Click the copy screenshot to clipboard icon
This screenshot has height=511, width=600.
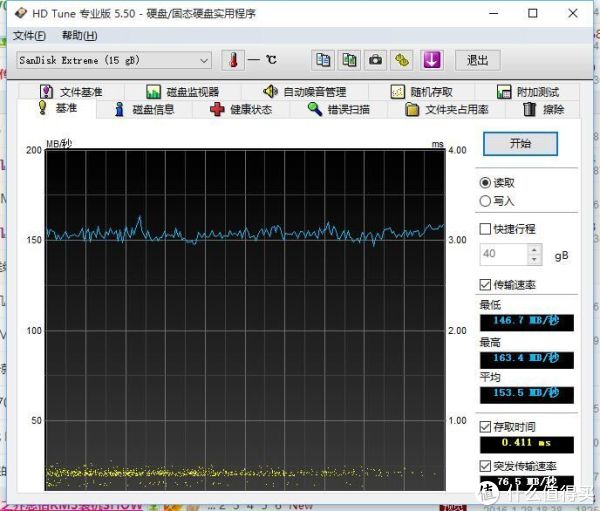coord(349,60)
